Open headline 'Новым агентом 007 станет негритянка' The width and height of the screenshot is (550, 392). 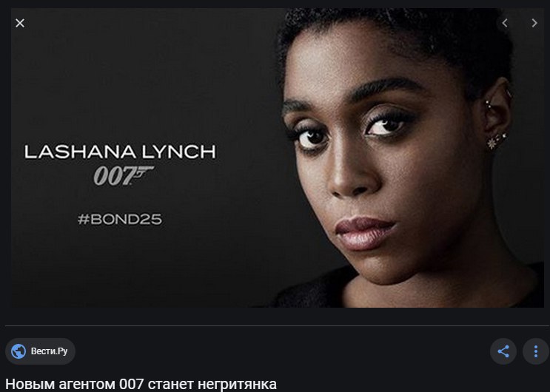point(141,385)
